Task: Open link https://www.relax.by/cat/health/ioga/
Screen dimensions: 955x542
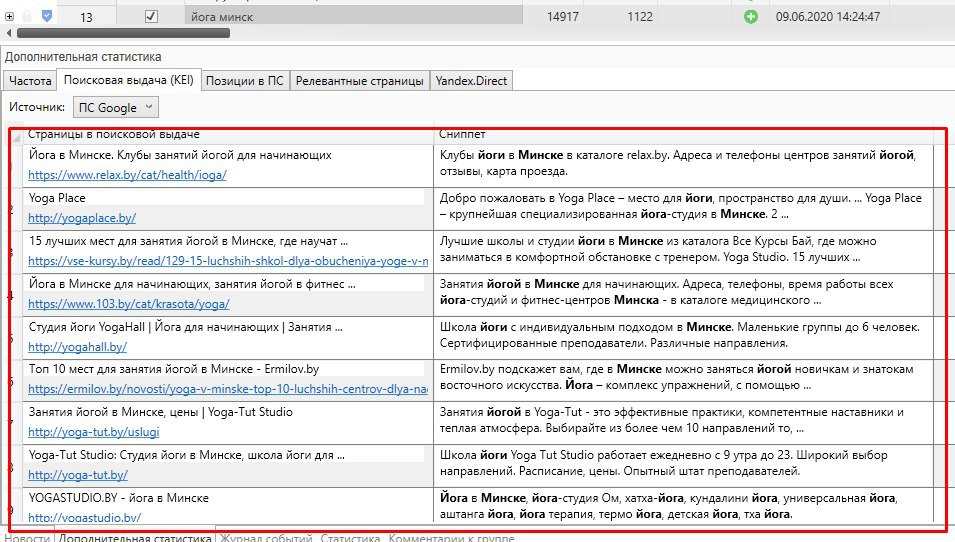Action: point(127,175)
